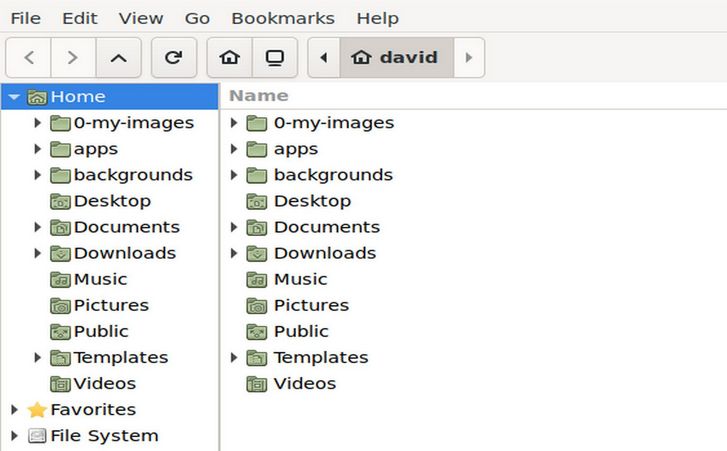The height and width of the screenshot is (451, 727).
Task: Select the Pictures folder in main list
Action: click(x=310, y=305)
